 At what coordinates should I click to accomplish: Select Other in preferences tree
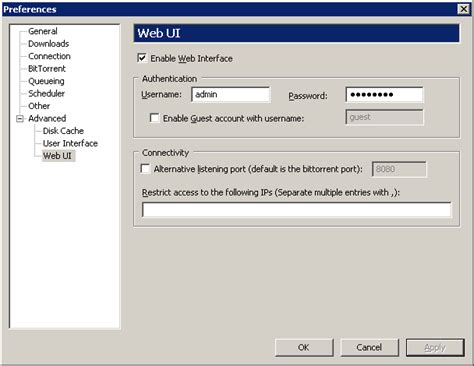point(39,106)
